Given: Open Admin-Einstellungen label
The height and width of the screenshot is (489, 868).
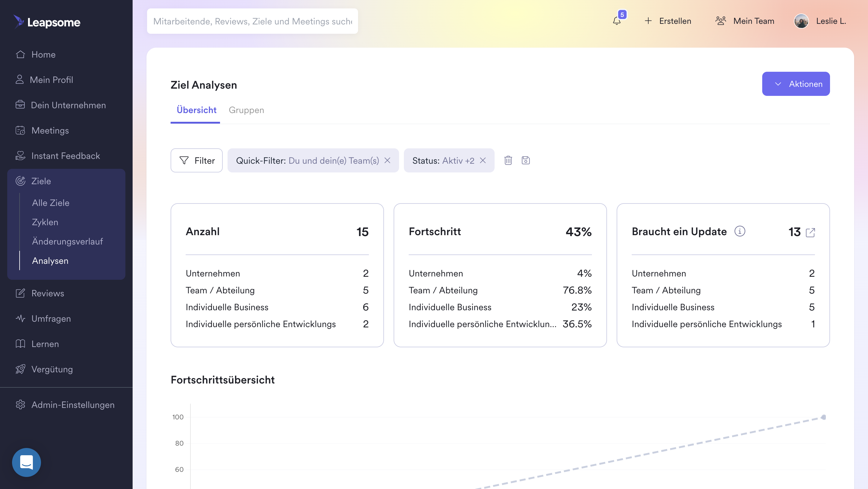Looking at the screenshot, I should click(73, 404).
